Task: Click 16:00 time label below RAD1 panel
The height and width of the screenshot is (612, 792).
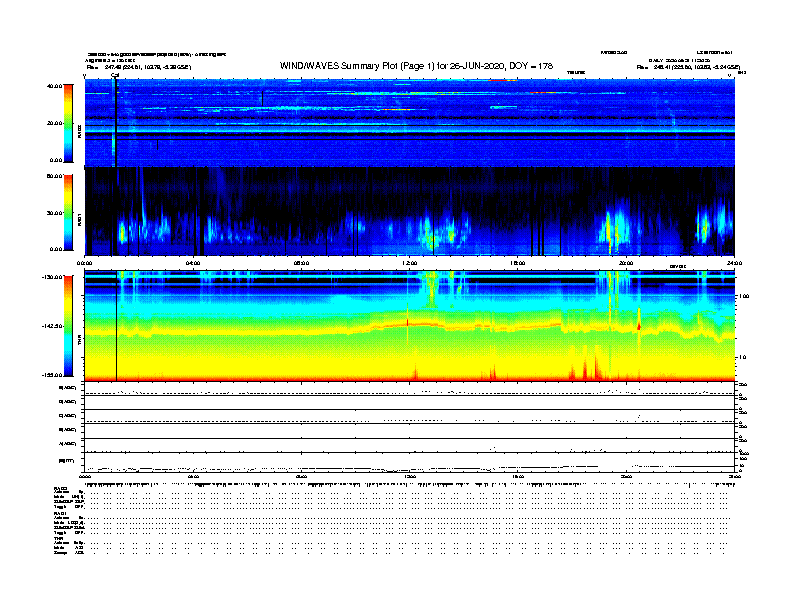Action: tap(518, 263)
